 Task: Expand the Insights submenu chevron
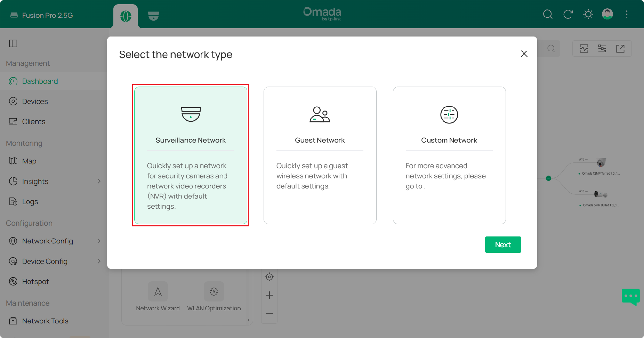click(99, 181)
